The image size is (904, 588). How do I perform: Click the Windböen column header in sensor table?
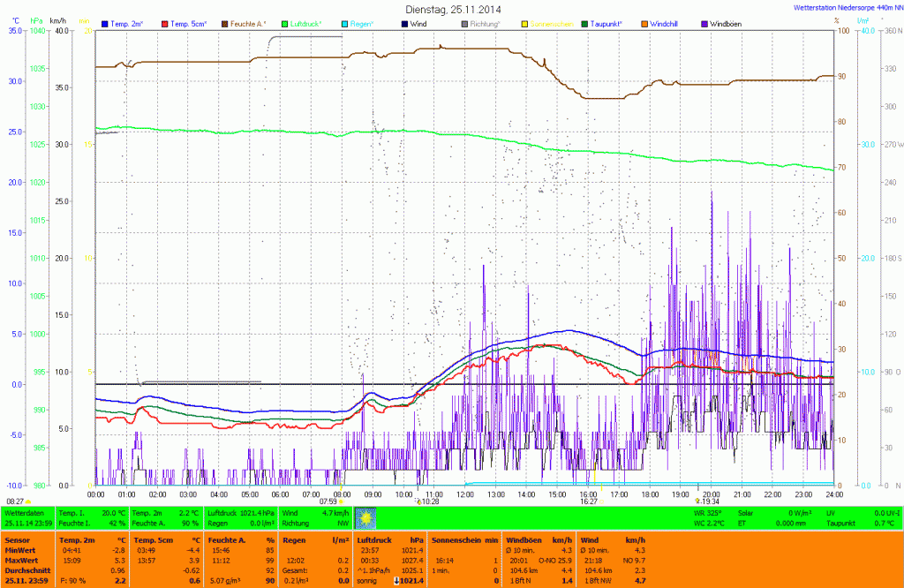[x=524, y=539]
